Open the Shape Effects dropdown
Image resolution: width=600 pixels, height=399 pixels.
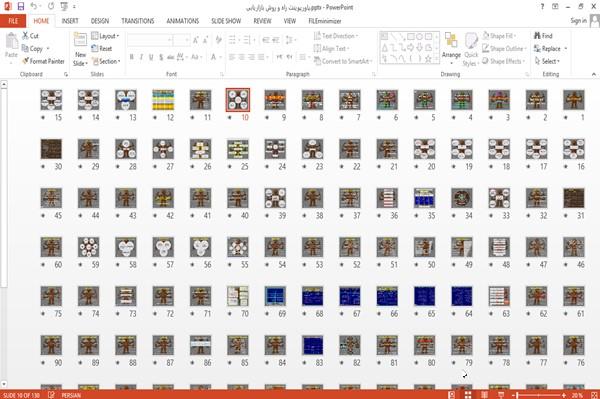[x=503, y=61]
